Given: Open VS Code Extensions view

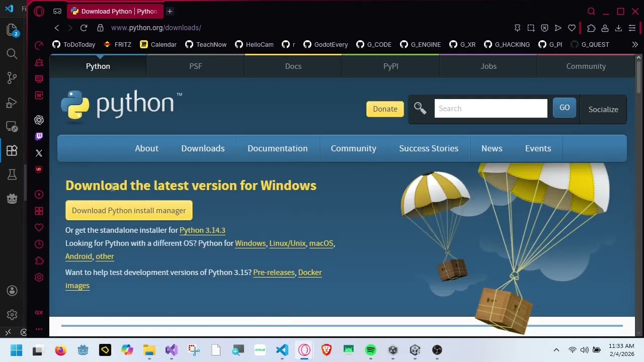Looking at the screenshot, I should 12,150.
